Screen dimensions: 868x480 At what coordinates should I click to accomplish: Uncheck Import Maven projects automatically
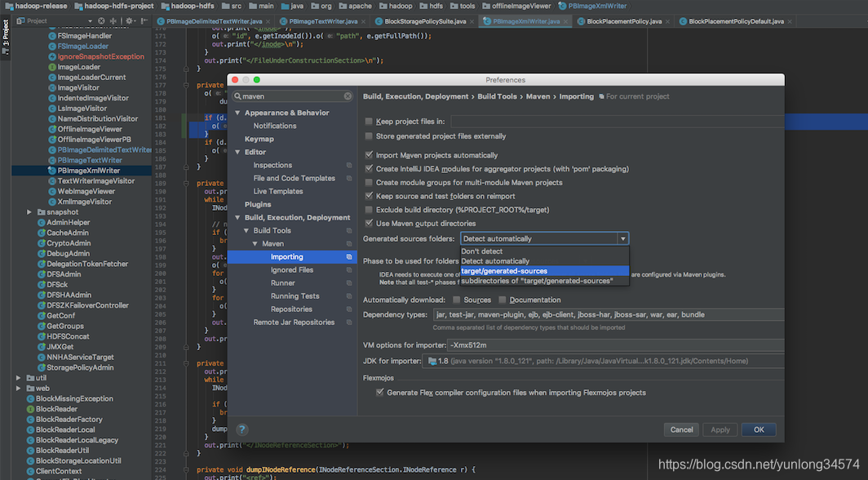(369, 155)
